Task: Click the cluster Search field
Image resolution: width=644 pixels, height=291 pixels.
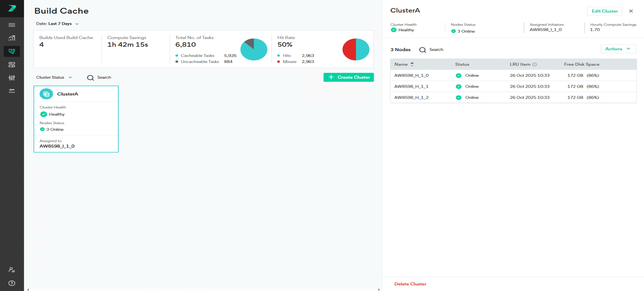Action: (x=103, y=77)
